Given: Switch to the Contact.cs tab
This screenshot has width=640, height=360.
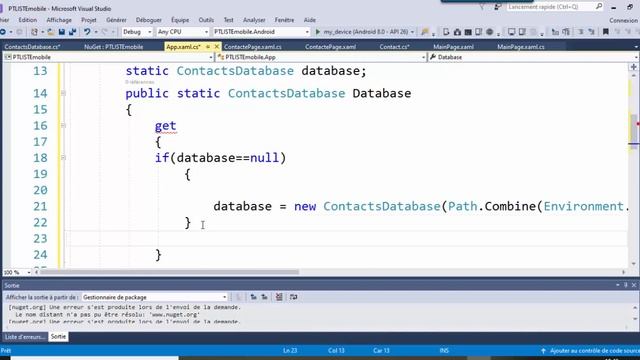Looking at the screenshot, I should click(x=394, y=47).
